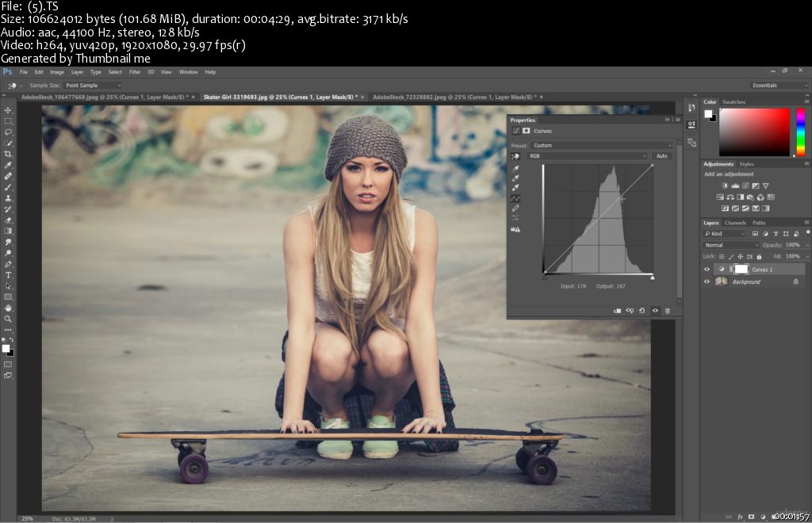Click the black point eyedropper in Curves
Image resolution: width=812 pixels, height=523 pixels.
click(x=515, y=168)
